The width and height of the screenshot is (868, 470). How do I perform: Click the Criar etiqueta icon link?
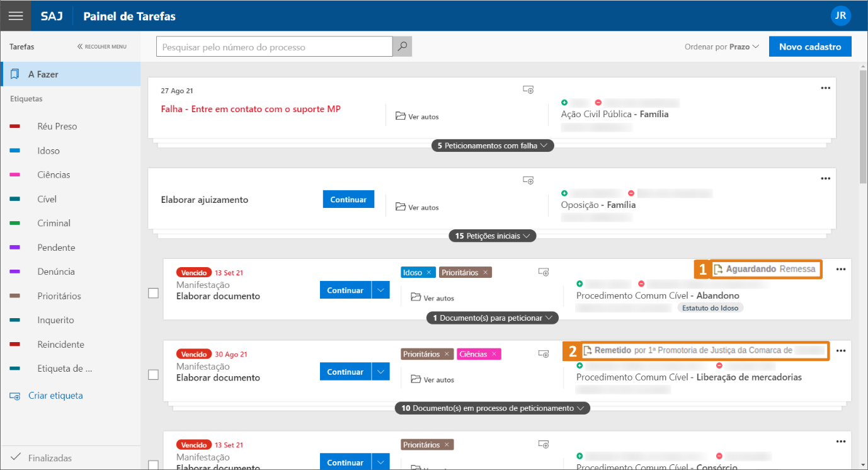(x=15, y=396)
